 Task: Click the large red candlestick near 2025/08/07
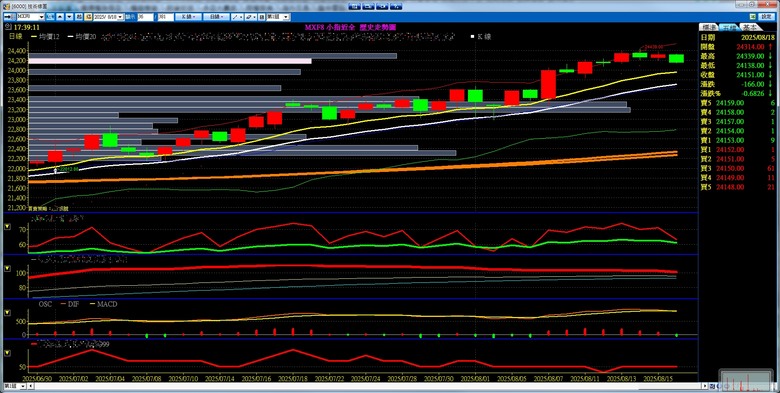[548, 85]
